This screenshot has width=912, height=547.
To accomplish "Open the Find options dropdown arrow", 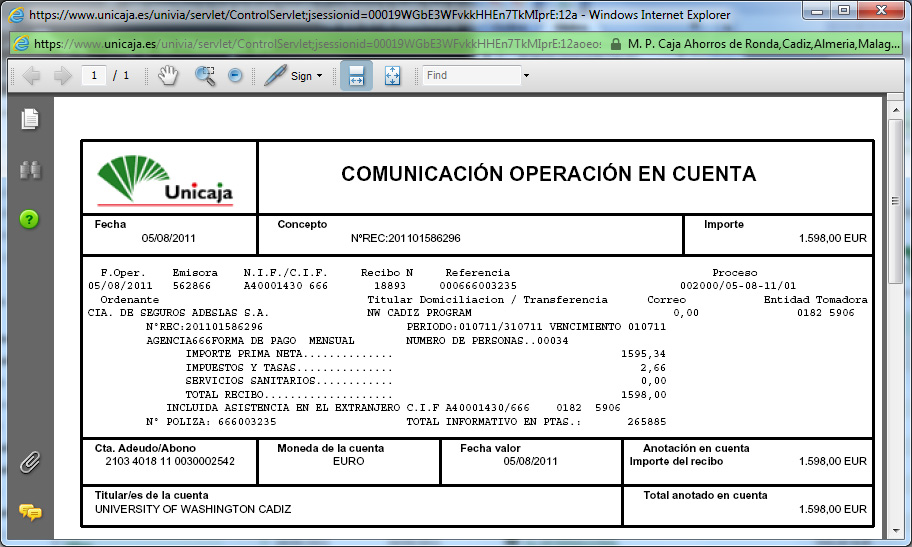I will (526, 76).
